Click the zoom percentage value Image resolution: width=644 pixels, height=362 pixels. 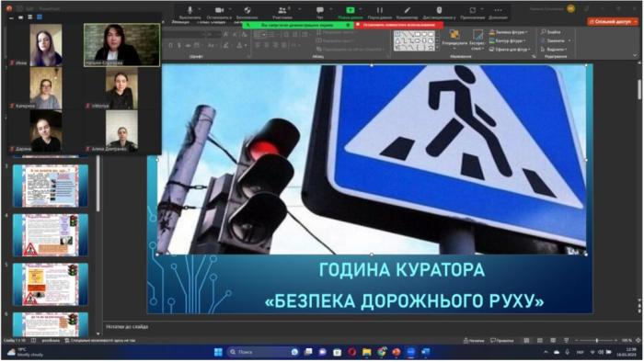click(627, 340)
